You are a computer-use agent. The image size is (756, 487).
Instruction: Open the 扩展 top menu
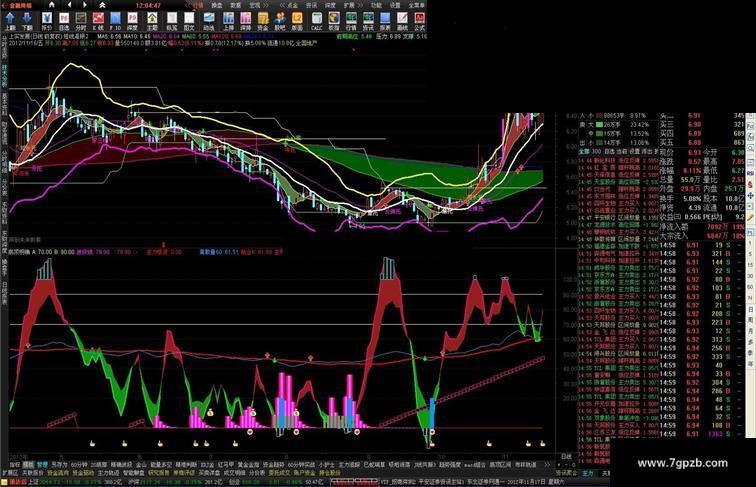coord(348,5)
